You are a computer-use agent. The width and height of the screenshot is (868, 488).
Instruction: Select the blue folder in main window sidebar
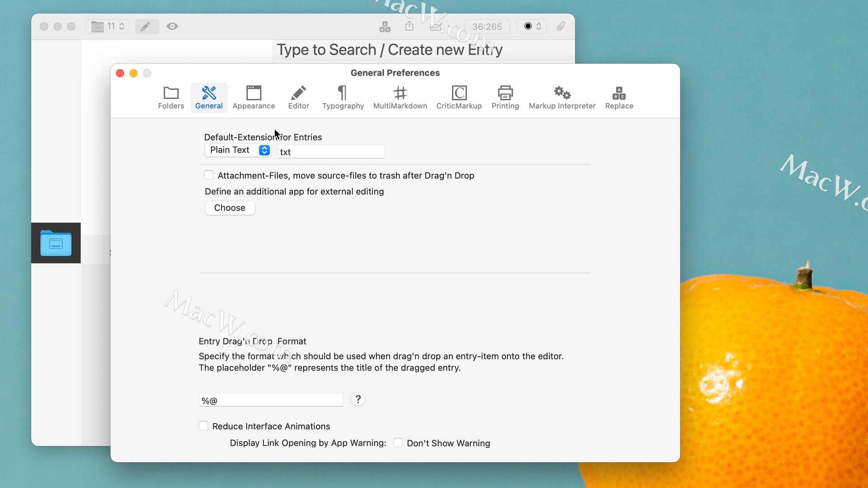(56, 243)
